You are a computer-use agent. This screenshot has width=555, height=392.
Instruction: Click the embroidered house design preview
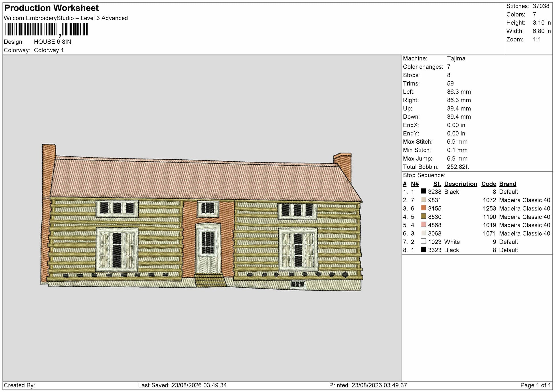pos(202,218)
